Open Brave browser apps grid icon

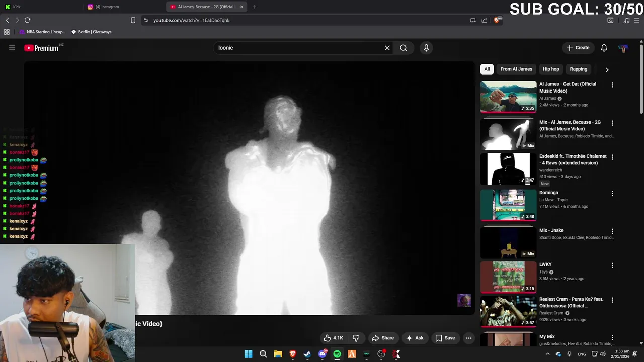tap(7, 32)
